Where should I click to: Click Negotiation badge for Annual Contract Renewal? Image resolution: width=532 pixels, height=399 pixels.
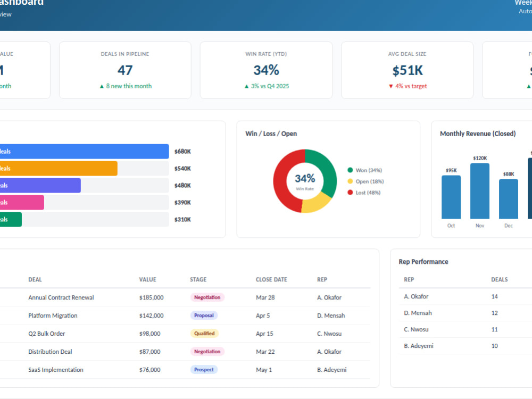[x=207, y=297]
